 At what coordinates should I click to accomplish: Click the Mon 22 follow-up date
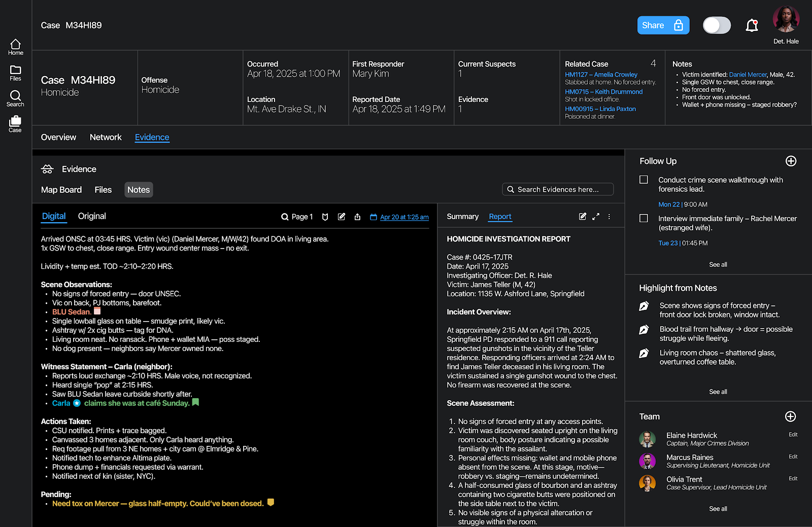[668, 205]
